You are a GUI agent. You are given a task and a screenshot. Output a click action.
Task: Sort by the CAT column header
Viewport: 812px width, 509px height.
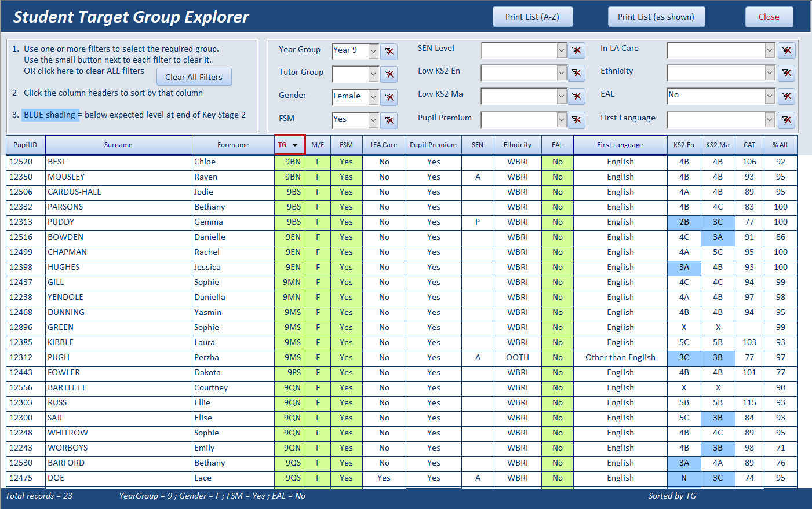pyautogui.click(x=749, y=145)
